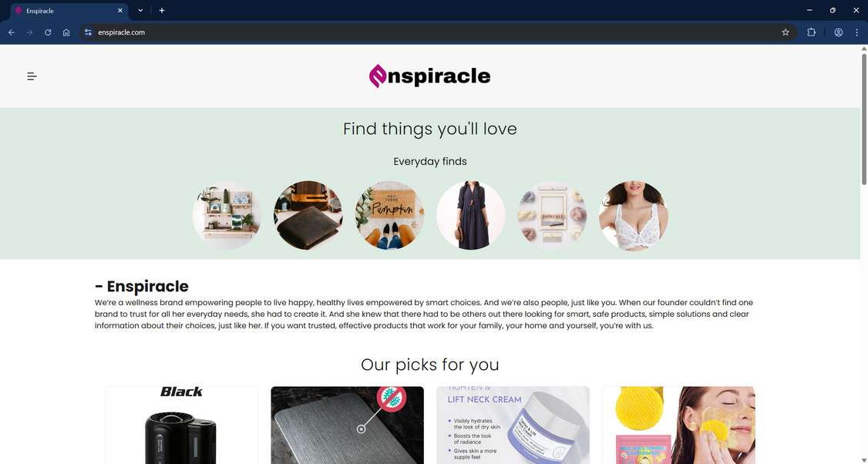868x464 pixels.
Task: Open the Lift Neck Cream product
Action: [x=513, y=425]
